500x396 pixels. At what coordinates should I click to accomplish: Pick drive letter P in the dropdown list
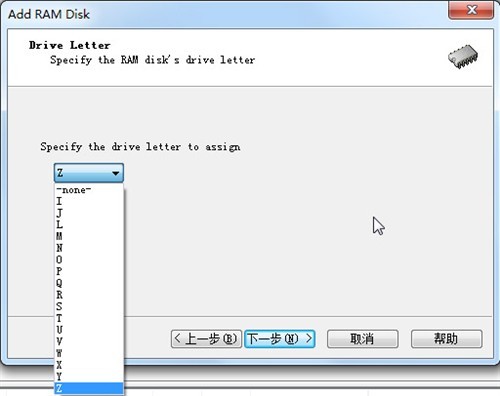pos(89,271)
